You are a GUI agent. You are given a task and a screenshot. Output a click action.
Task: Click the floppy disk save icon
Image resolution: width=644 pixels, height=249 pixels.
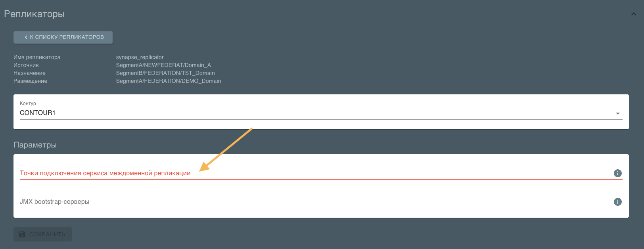pyautogui.click(x=22, y=234)
